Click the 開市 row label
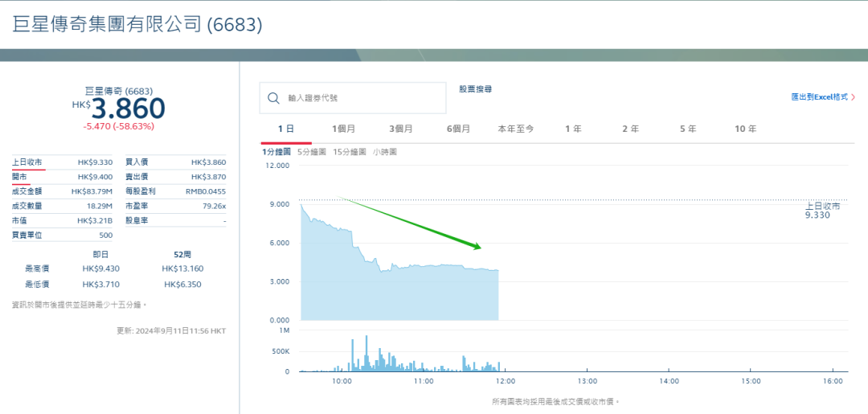The image size is (868, 414). tap(19, 177)
